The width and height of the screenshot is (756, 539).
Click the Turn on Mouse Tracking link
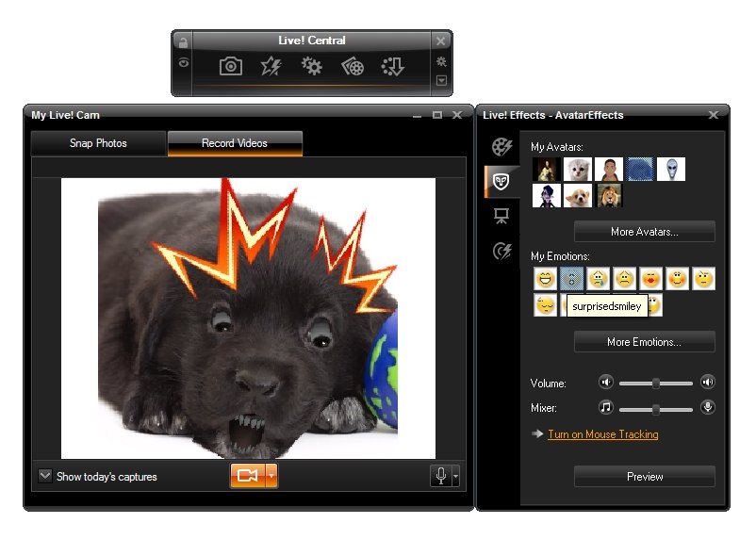point(602,434)
